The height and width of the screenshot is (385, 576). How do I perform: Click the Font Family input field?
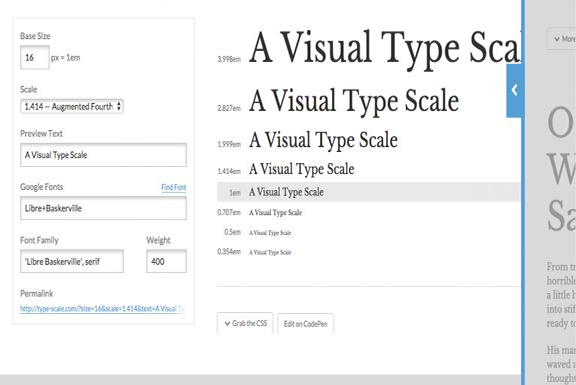pos(72,261)
